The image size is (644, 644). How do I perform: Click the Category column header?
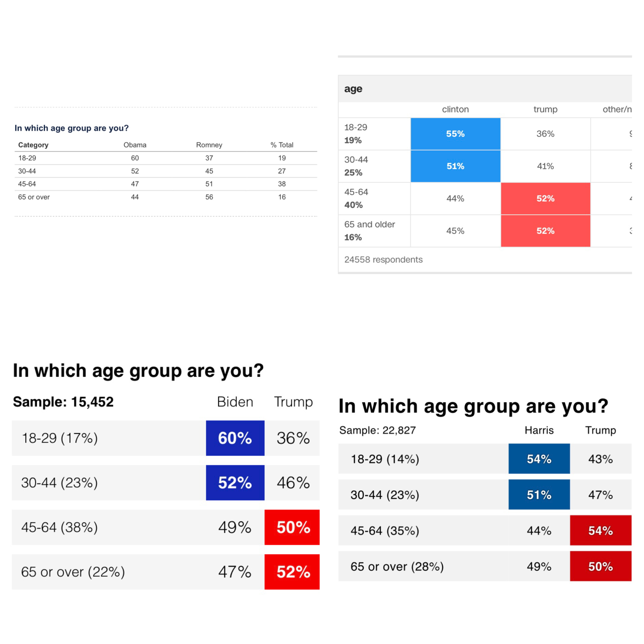point(33,145)
